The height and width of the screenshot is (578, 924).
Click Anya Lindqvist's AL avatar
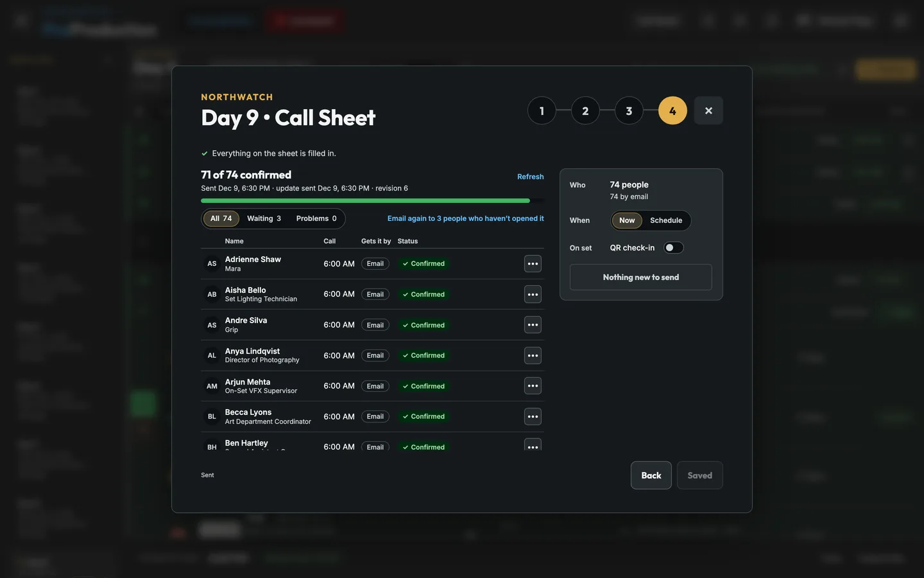pos(212,356)
